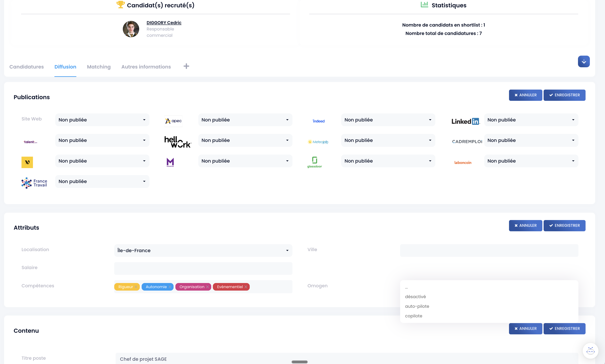Choose copilote in the Omogen list

(489, 316)
